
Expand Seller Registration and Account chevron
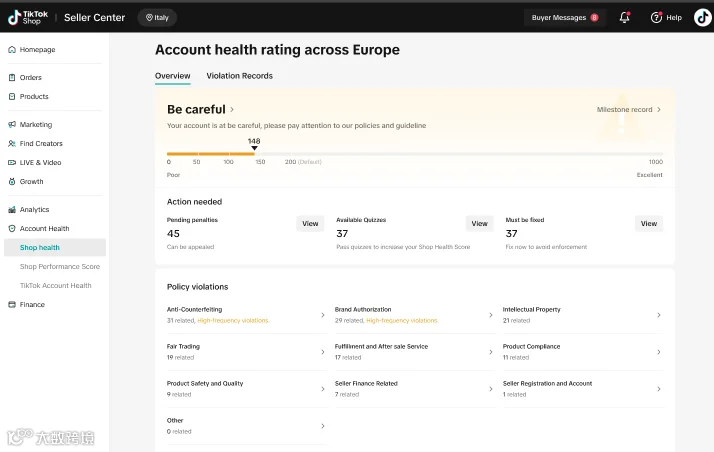(659, 389)
